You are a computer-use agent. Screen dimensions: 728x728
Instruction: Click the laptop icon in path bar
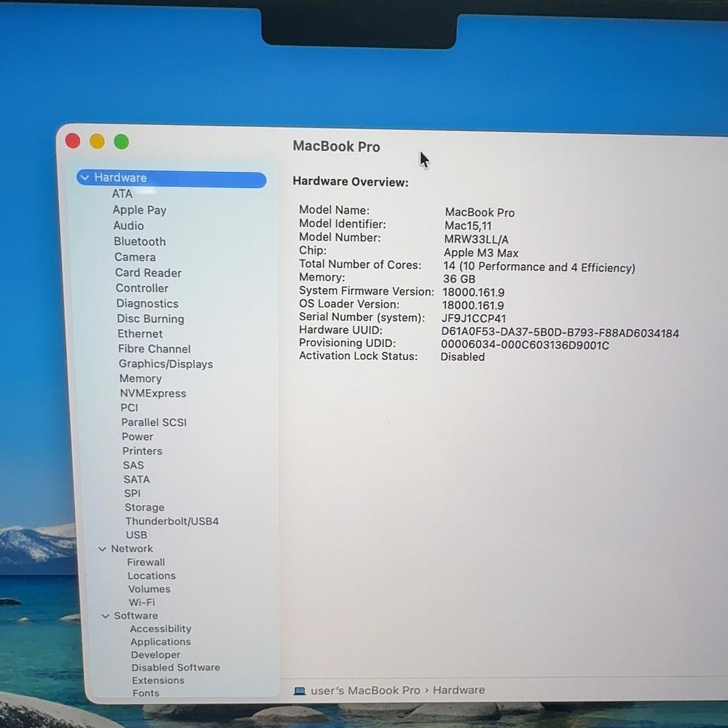(299, 690)
